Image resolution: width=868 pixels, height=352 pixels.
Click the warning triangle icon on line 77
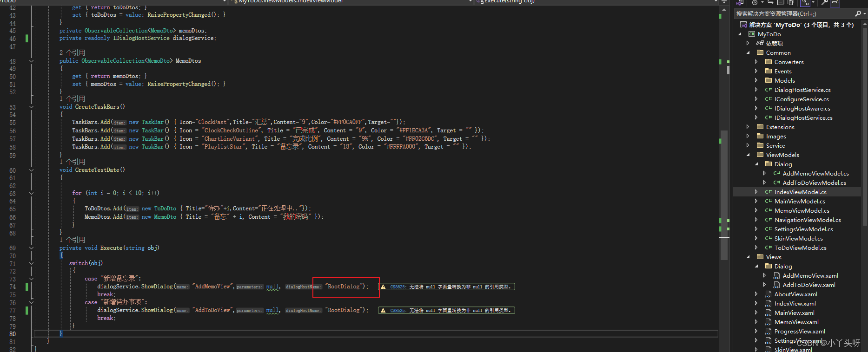point(383,311)
